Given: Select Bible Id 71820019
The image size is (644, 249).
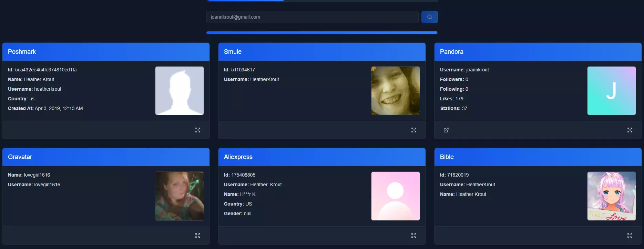Looking at the screenshot, I should tap(454, 175).
